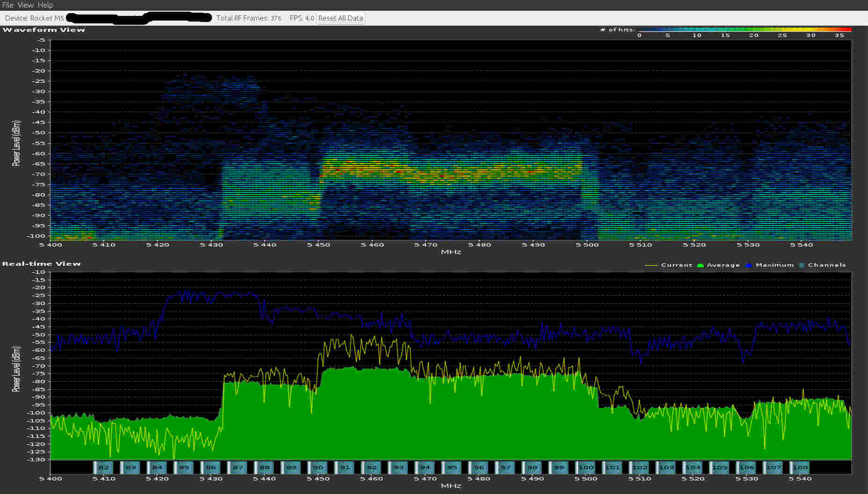Image resolution: width=868 pixels, height=494 pixels.
Task: Select channel 94 marker
Action: [425, 467]
